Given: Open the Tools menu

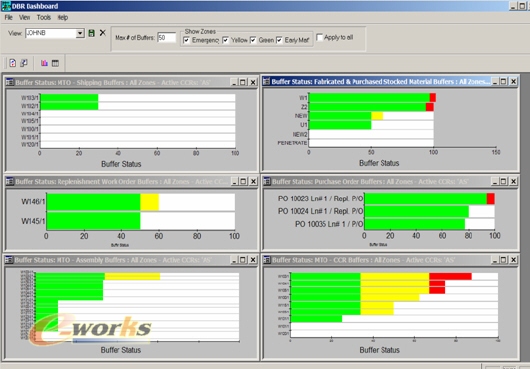Looking at the screenshot, I should pos(44,17).
